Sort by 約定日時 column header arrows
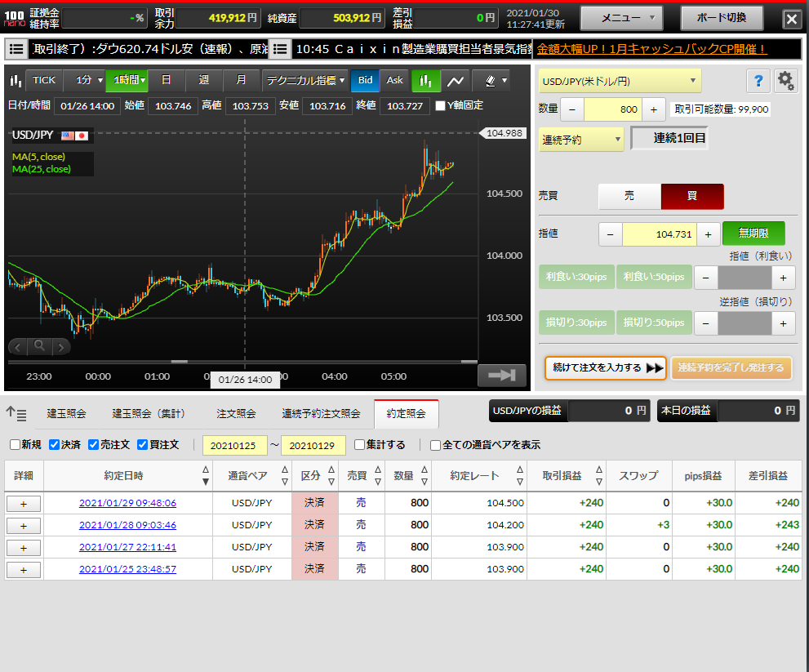Viewport: 809px width, 672px height. [206, 476]
